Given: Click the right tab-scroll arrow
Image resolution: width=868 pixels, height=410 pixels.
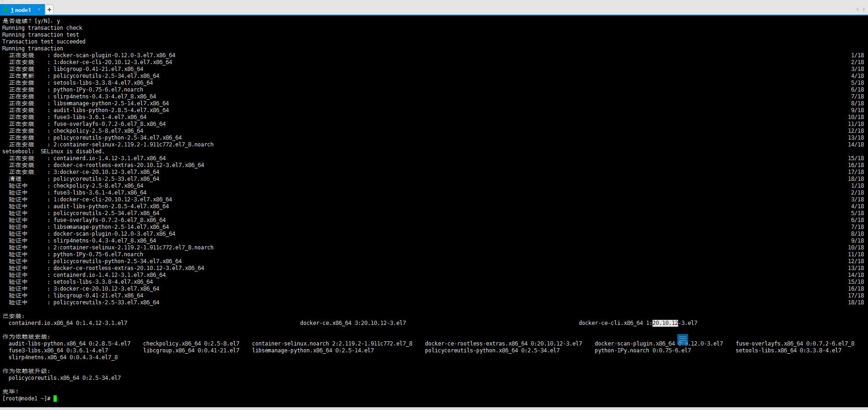Looking at the screenshot, I should pos(863,10).
